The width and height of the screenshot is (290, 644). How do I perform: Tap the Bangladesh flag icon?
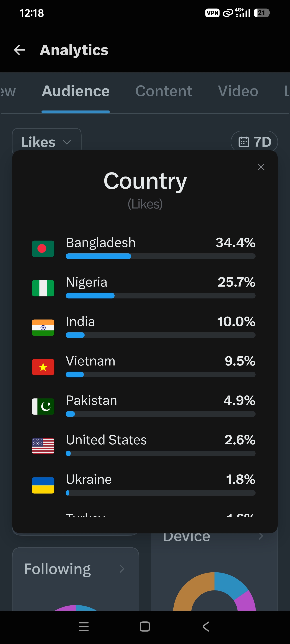tap(43, 249)
